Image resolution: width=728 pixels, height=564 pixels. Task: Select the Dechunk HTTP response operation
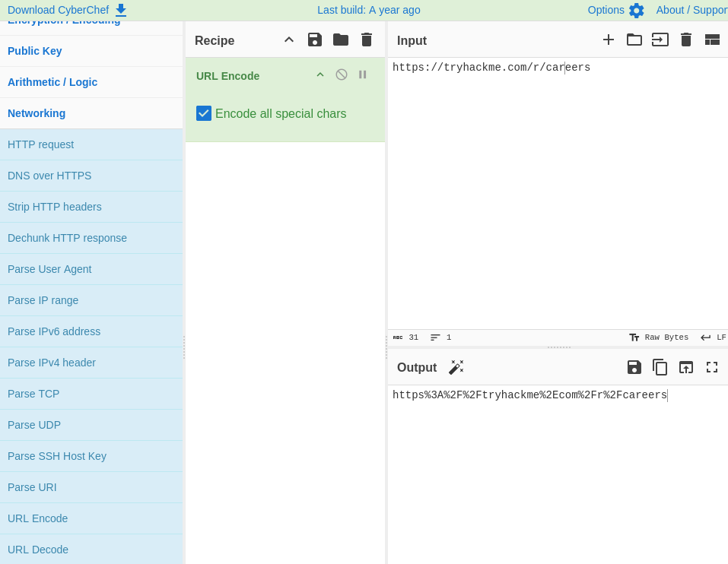pyautogui.click(x=91, y=238)
